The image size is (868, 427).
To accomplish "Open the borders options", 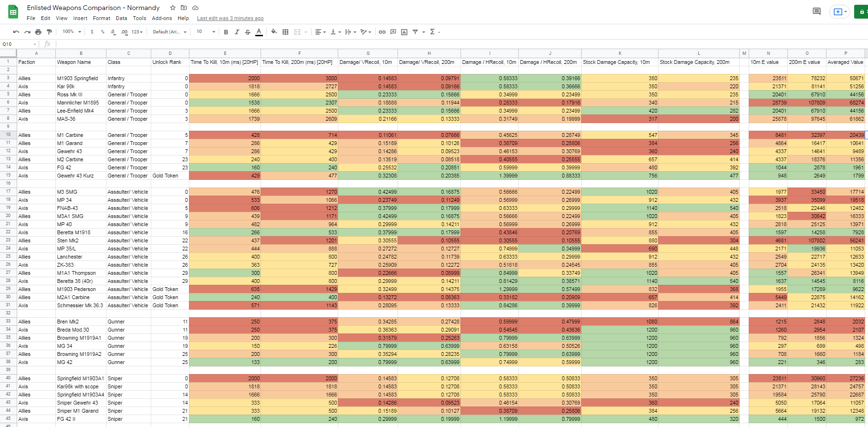I will [x=285, y=32].
